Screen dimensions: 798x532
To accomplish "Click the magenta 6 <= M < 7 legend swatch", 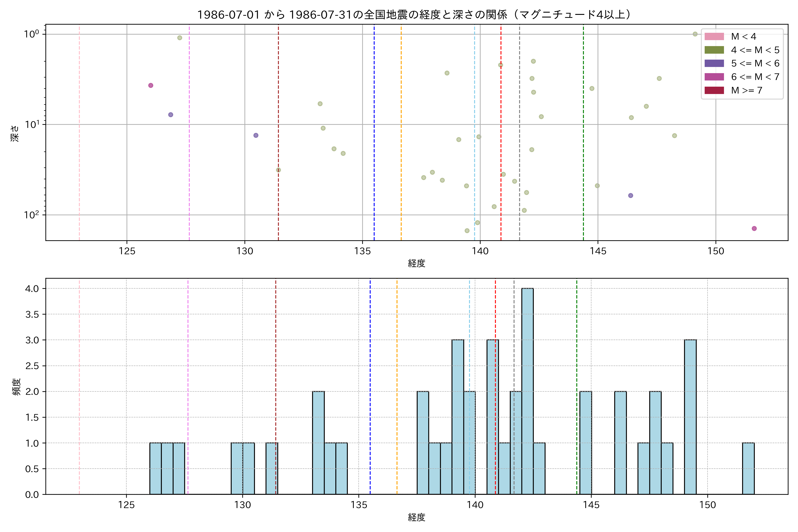I will click(714, 77).
